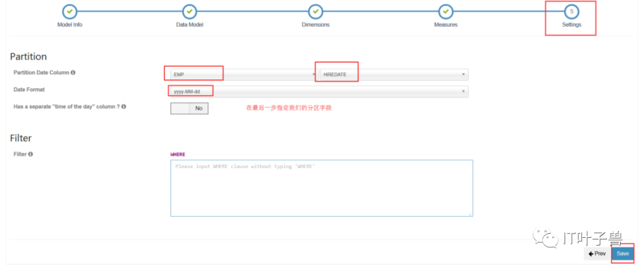
Task: Go to the Data Model step circle
Action: 190,11
